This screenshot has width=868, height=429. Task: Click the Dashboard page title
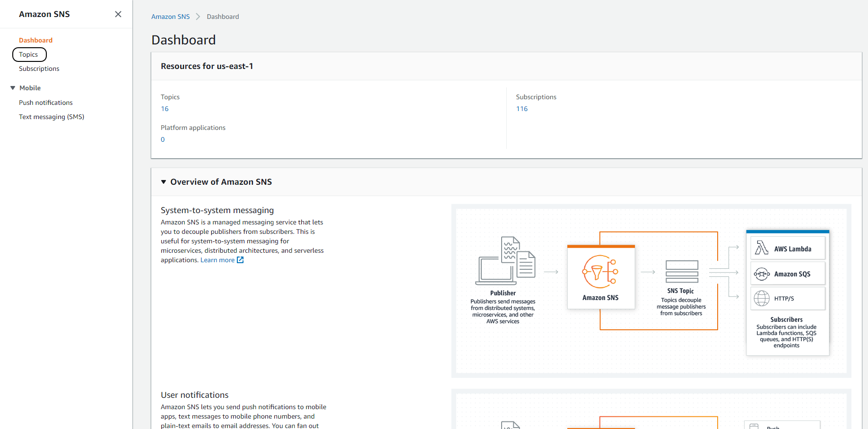pos(183,40)
